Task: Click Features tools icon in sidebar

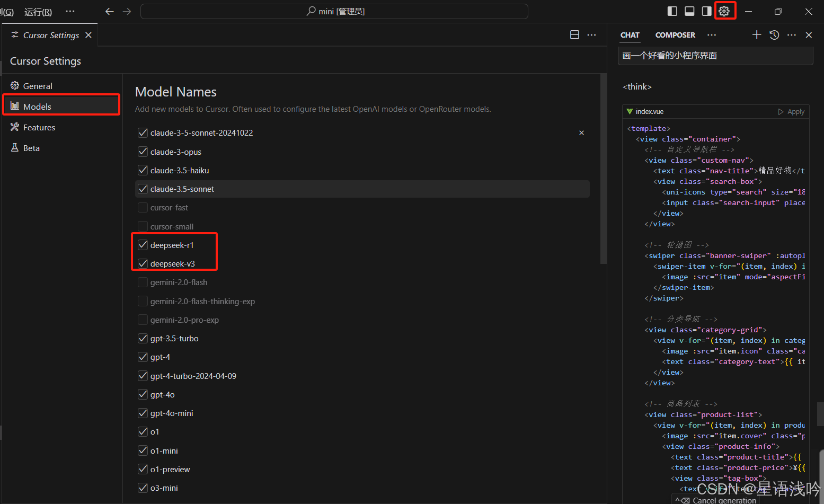Action: 15,127
